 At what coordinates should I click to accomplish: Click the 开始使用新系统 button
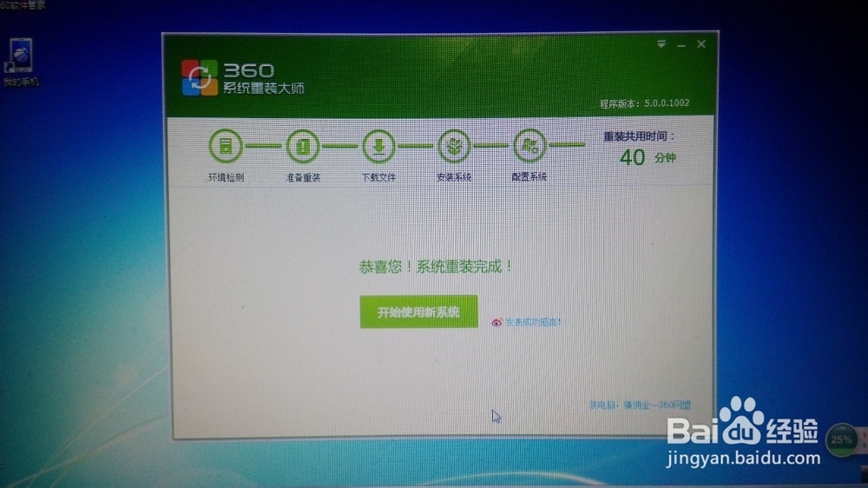[418, 312]
